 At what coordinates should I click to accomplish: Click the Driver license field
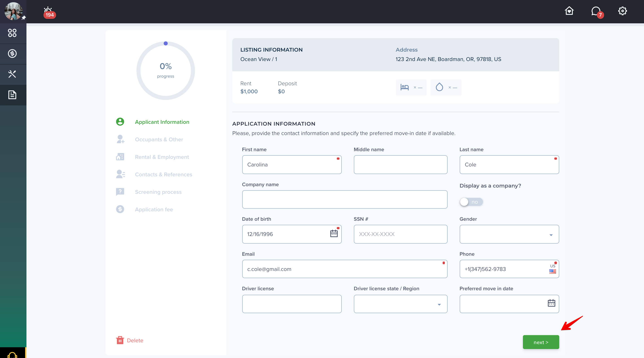click(292, 304)
